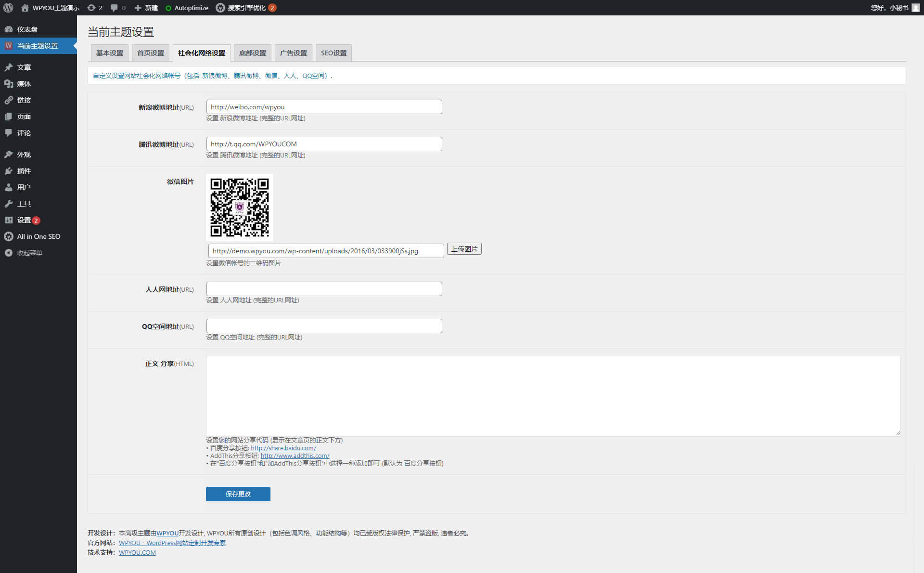Click the empty 人人网地址 input field
This screenshot has width=924, height=573.
[x=324, y=289]
